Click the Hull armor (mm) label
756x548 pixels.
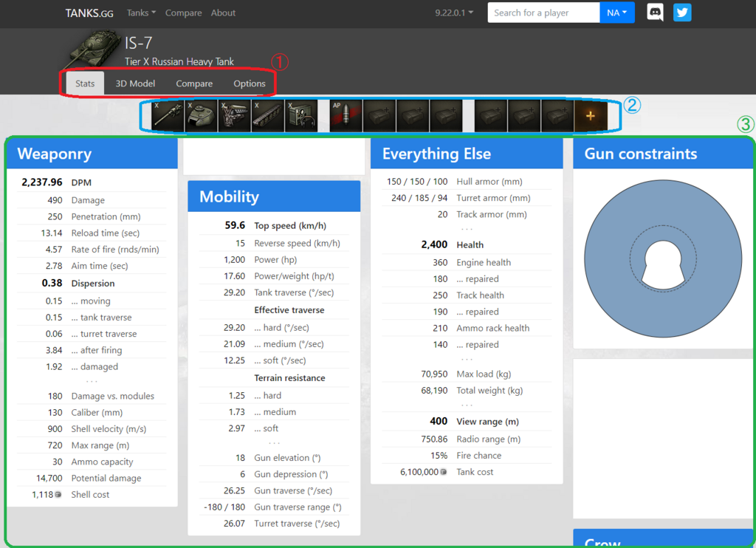click(x=489, y=182)
